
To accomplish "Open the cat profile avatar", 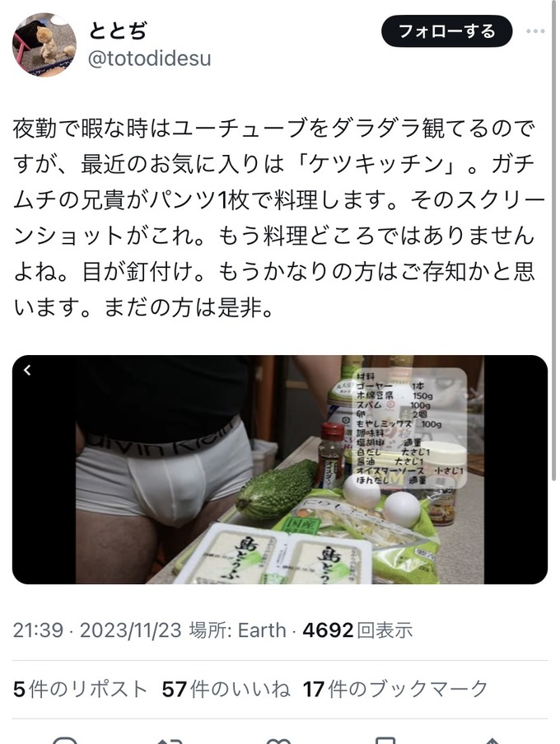I will (44, 44).
